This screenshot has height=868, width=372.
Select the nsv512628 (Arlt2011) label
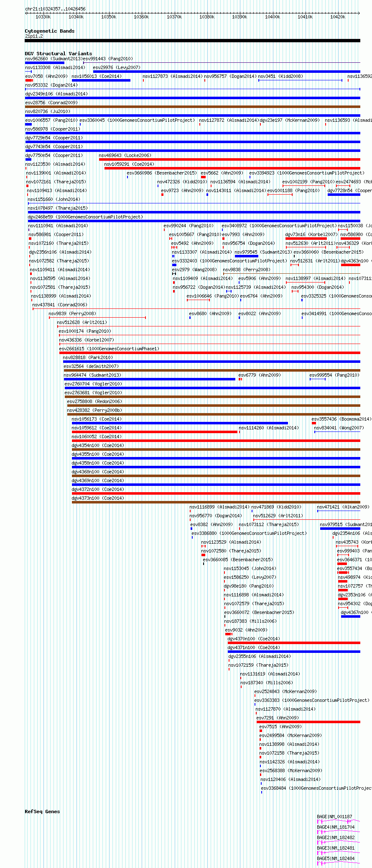pyautogui.click(x=82, y=323)
